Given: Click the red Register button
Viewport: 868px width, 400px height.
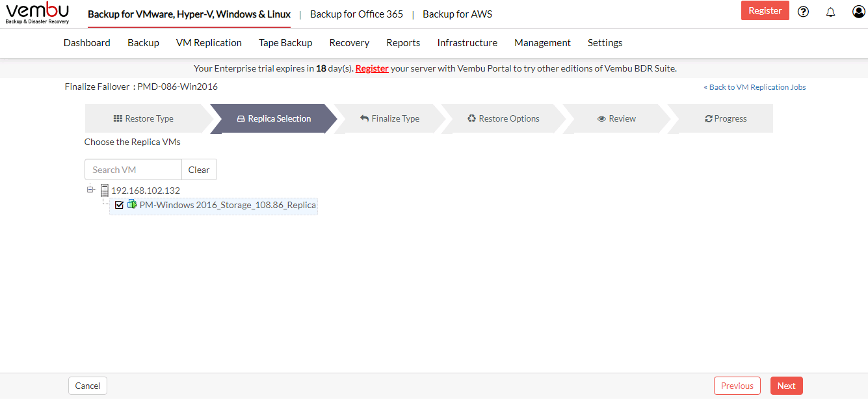Looking at the screenshot, I should coord(765,10).
